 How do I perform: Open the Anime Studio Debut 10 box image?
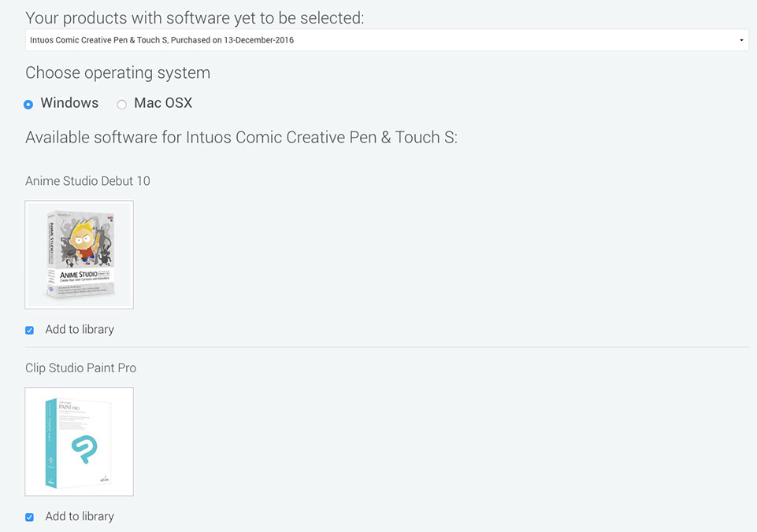point(80,255)
